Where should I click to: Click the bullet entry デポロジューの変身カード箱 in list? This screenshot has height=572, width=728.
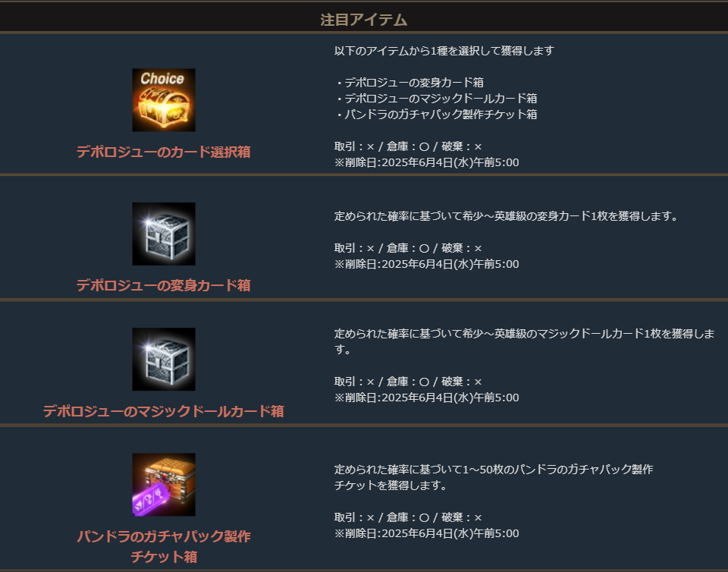point(409,83)
